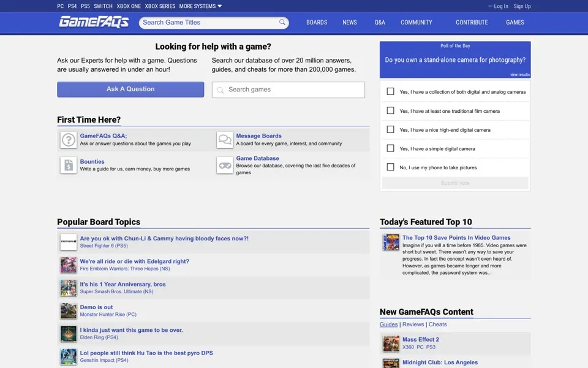Open 'I kinda just want this game' topic

(x=131, y=330)
